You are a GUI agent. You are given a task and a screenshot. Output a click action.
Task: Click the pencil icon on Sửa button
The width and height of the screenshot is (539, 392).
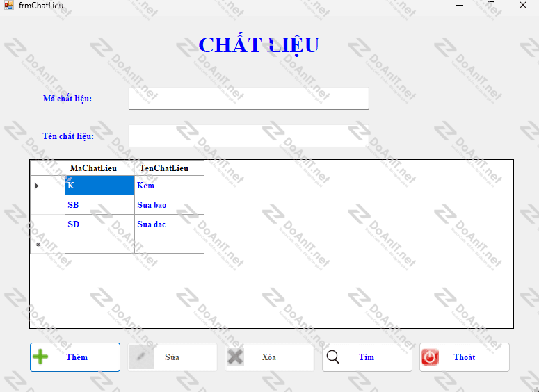(x=141, y=357)
